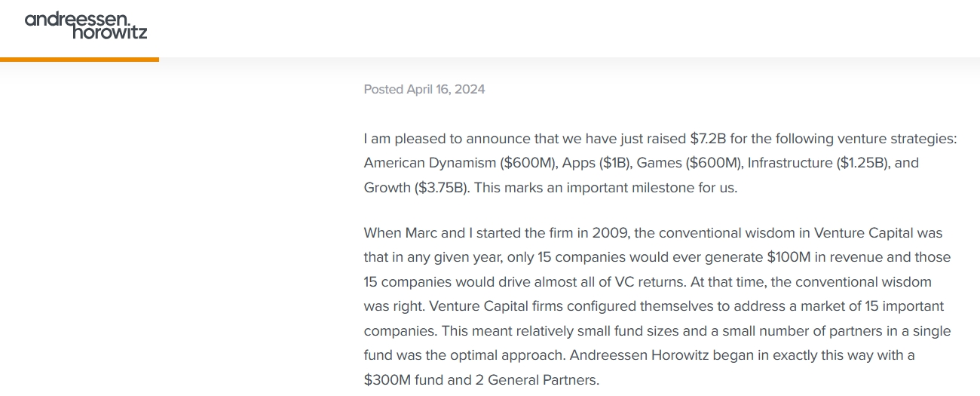980x396 pixels.
Task: Open the Andreessen Horowitz logo homepage link
Action: (x=86, y=25)
